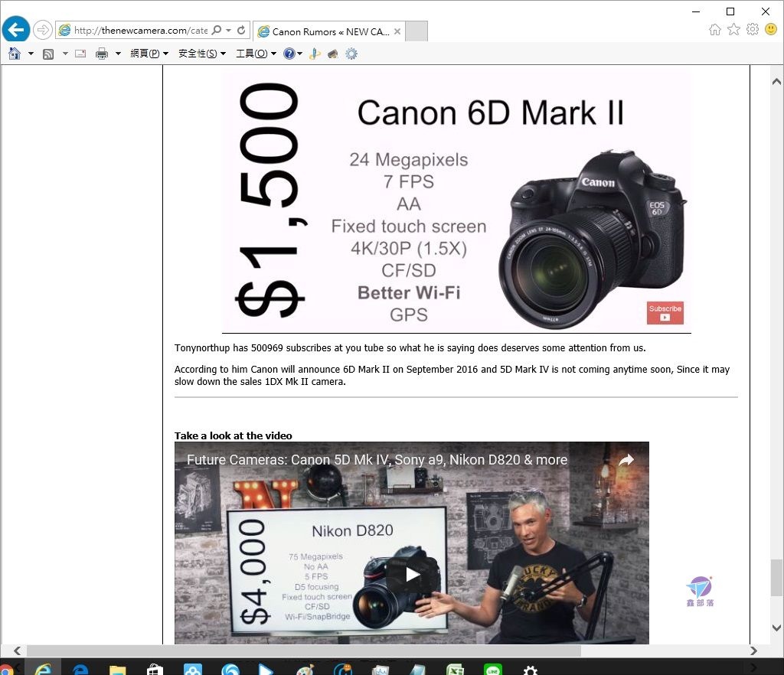Open the Future Cameras video title link
Screen dimensions: 784x675
click(377, 460)
